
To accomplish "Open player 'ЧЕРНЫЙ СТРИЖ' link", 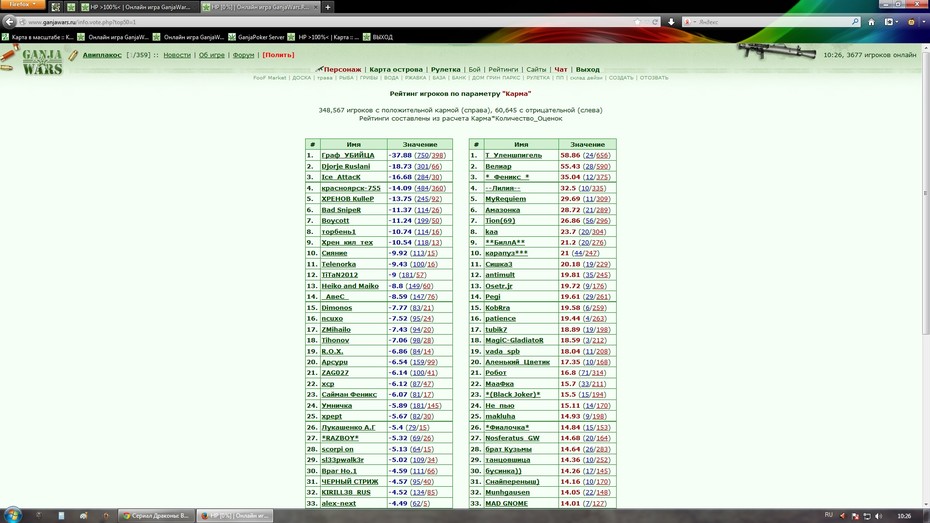I will [x=350, y=481].
